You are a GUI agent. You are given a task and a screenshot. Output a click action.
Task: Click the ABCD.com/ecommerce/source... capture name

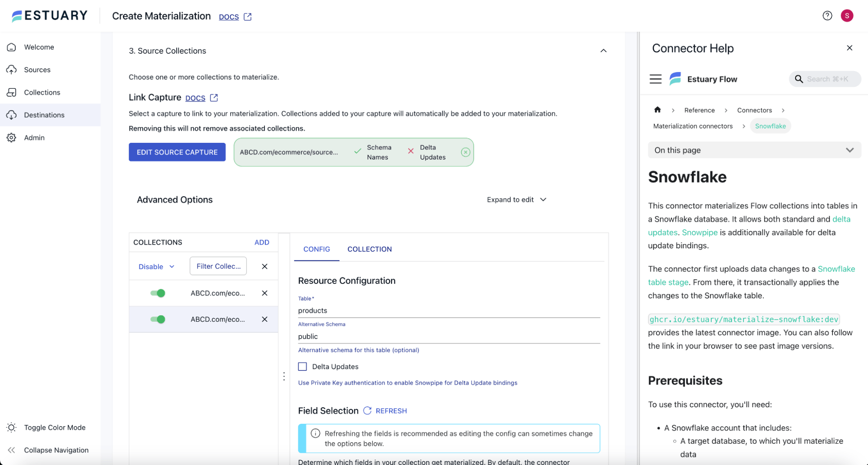[x=289, y=152]
